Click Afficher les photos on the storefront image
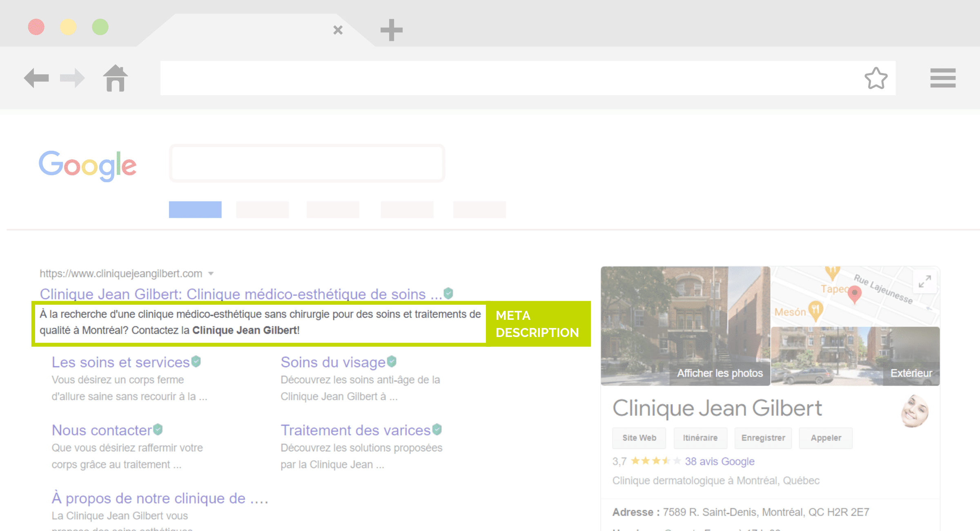The height and width of the screenshot is (531, 980). pyautogui.click(x=719, y=373)
